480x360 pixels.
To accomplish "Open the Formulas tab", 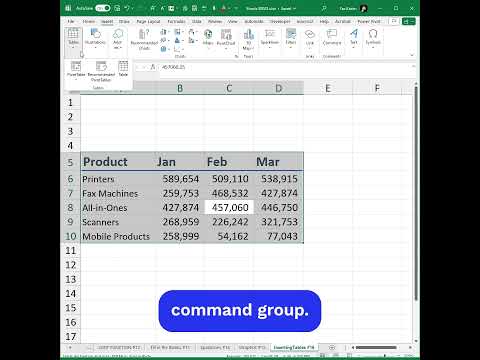I will point(176,21).
